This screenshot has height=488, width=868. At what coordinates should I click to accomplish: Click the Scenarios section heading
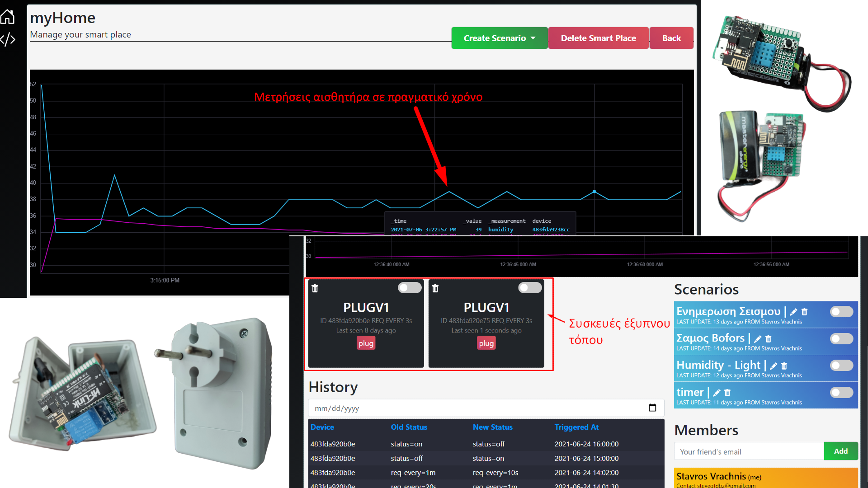pos(706,289)
